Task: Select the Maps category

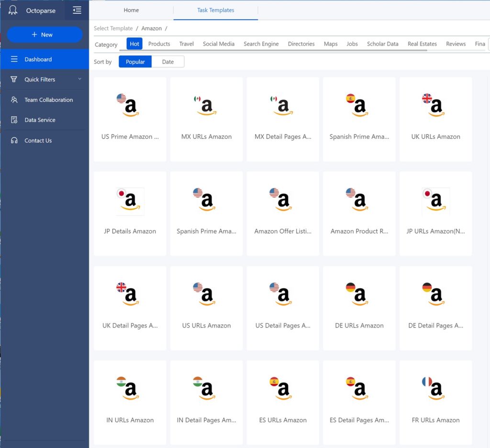Action: point(331,44)
